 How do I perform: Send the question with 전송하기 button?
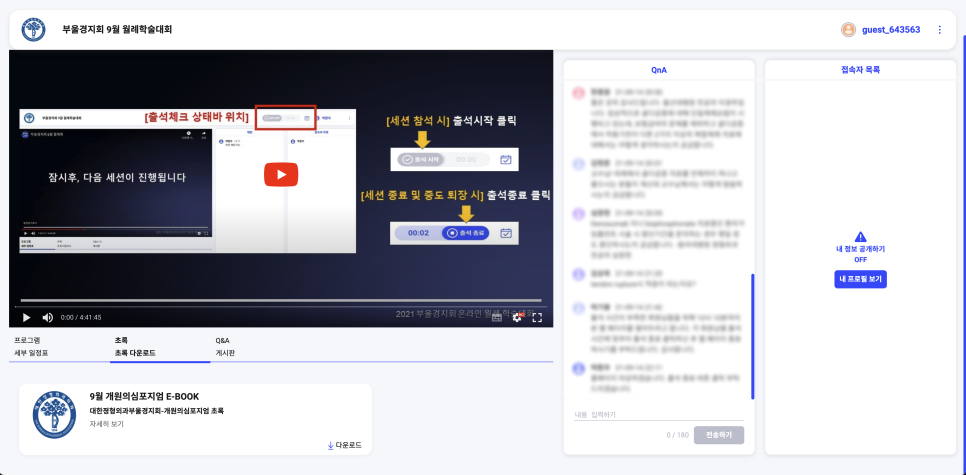tap(718, 435)
